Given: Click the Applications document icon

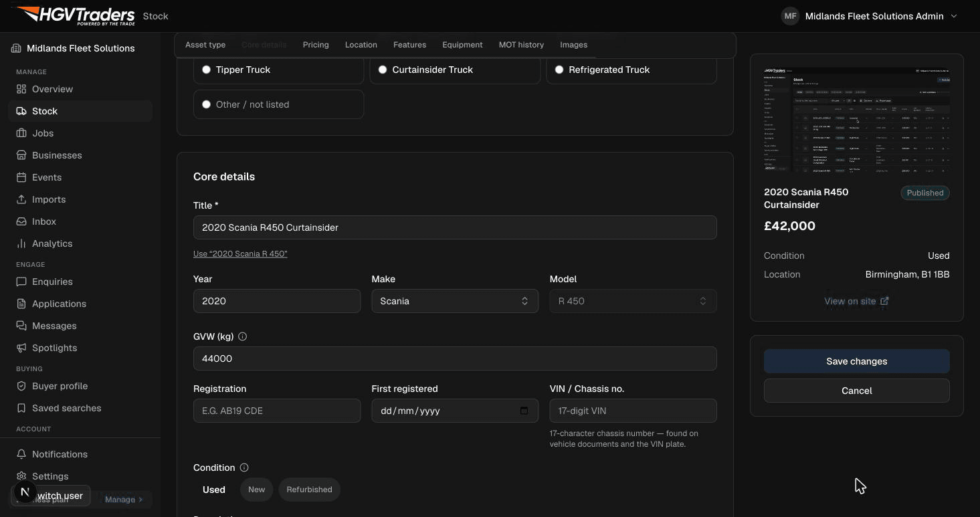Looking at the screenshot, I should 21,304.
